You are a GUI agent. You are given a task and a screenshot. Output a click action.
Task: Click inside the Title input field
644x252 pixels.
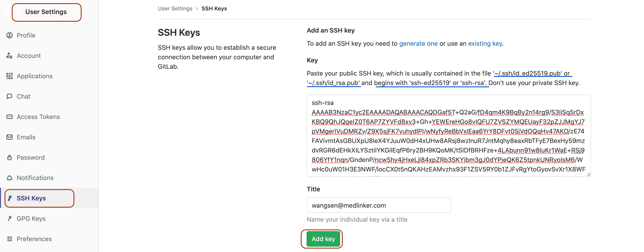click(x=379, y=205)
